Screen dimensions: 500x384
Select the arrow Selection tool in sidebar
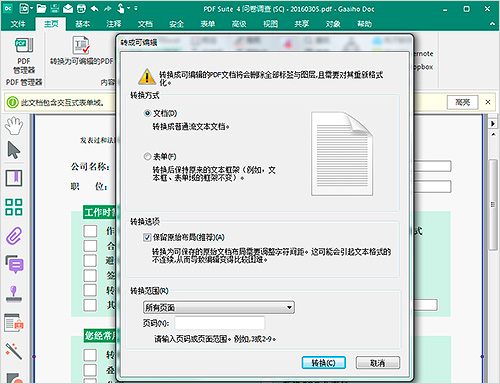(x=14, y=150)
